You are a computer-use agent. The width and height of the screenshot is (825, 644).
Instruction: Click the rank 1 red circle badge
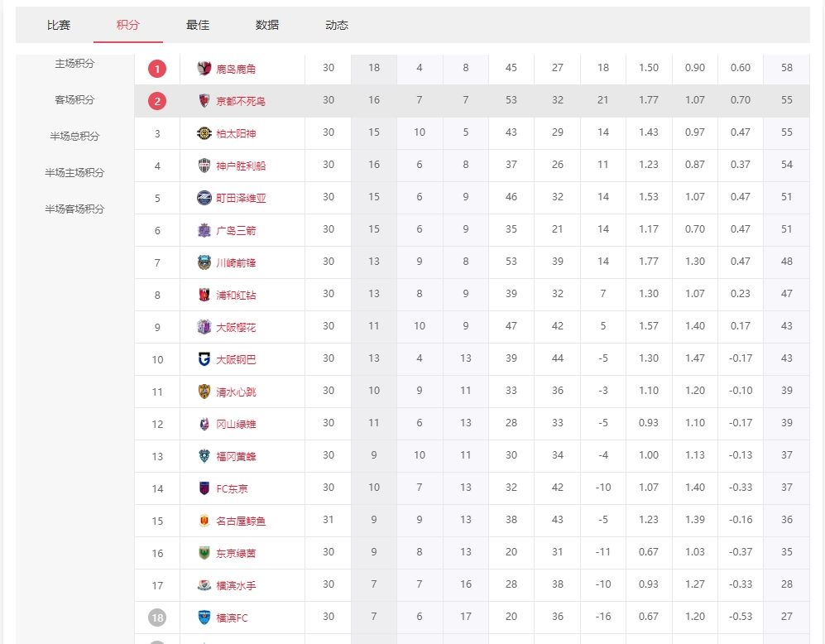coord(157,69)
